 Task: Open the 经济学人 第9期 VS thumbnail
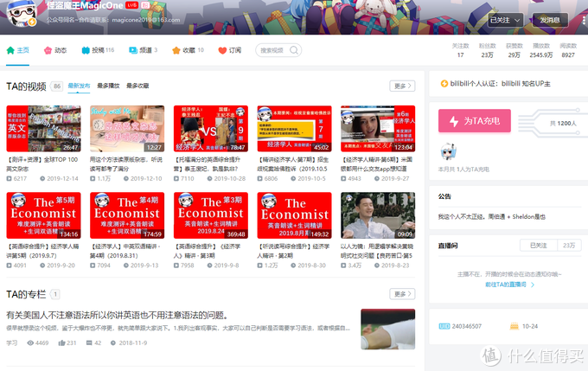point(211,129)
